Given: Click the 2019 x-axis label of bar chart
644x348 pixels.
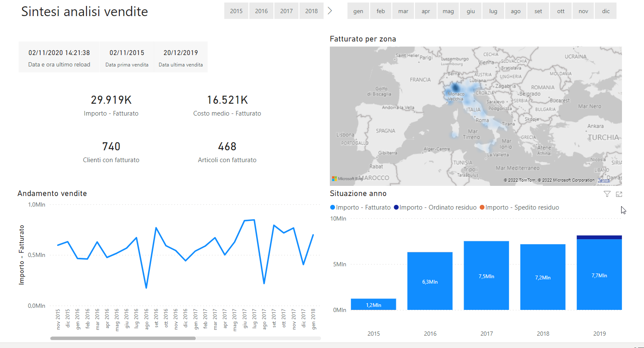Looking at the screenshot, I should tap(599, 334).
